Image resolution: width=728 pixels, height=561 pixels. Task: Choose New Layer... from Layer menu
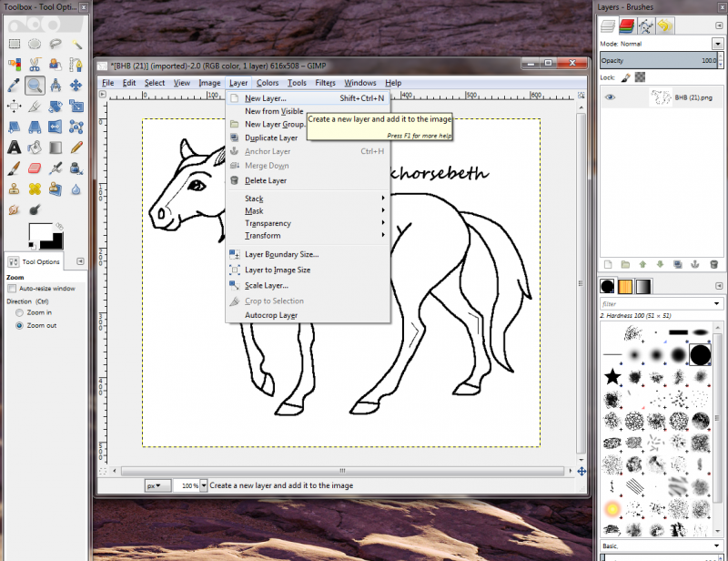(308, 98)
